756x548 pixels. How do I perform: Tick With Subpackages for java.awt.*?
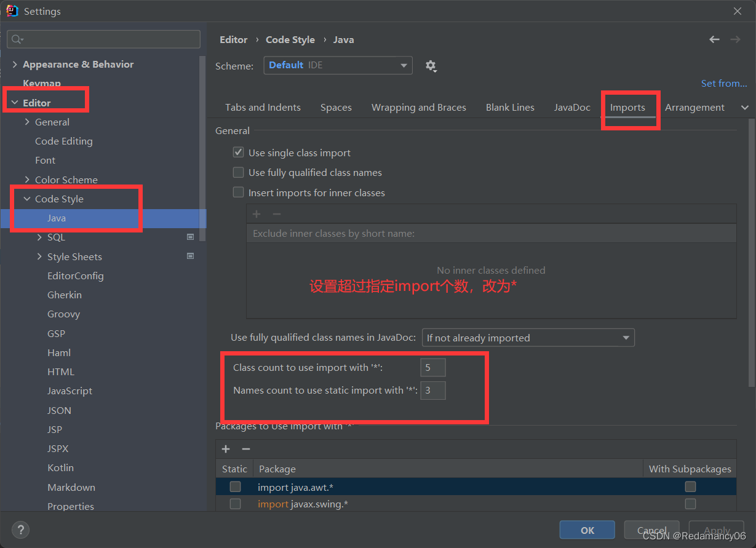(x=690, y=486)
